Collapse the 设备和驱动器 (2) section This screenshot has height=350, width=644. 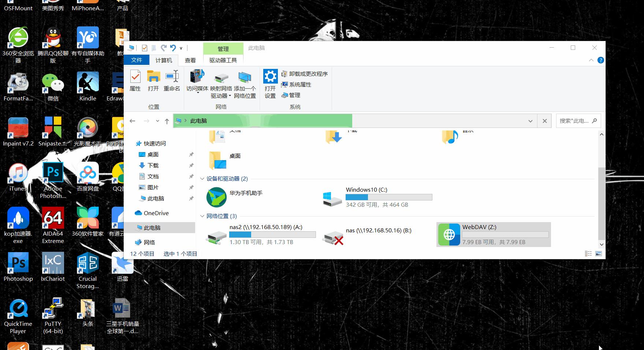202,178
